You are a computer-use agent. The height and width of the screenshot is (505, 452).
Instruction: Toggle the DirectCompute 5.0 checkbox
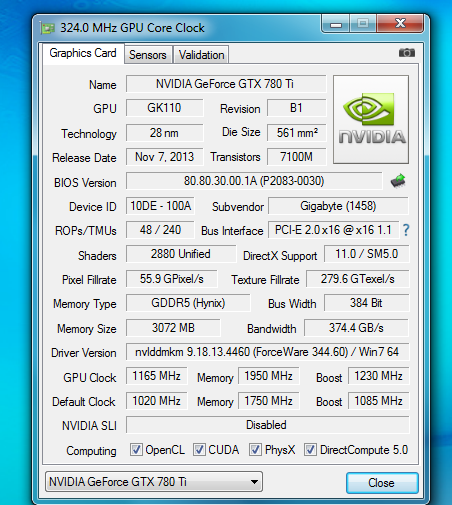(x=310, y=450)
